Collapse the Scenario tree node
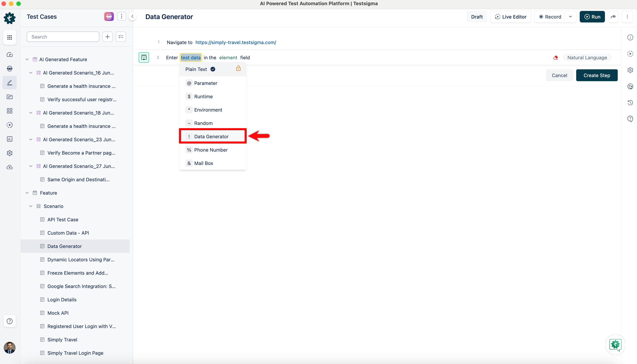 [x=31, y=206]
